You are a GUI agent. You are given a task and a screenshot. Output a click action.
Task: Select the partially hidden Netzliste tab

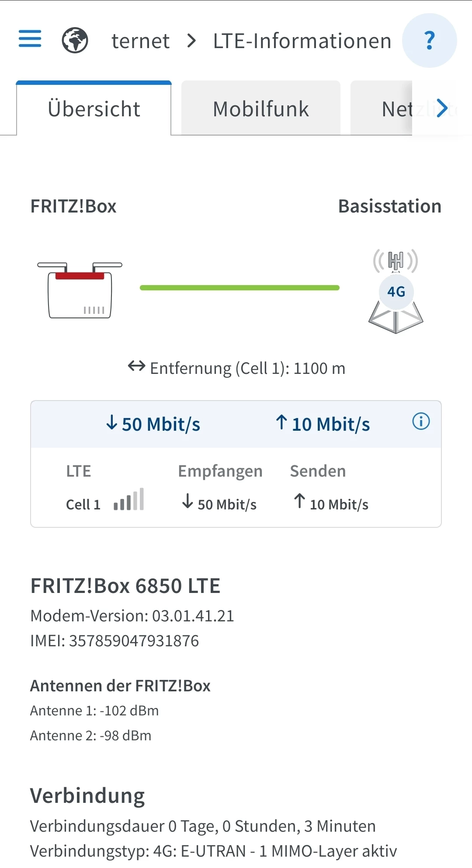coord(396,109)
